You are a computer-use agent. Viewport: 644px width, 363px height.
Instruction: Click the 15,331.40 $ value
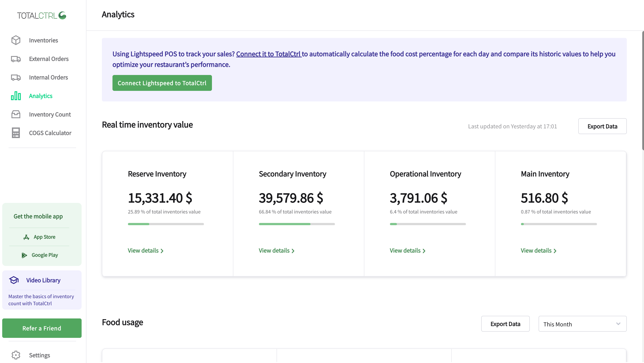point(160,198)
